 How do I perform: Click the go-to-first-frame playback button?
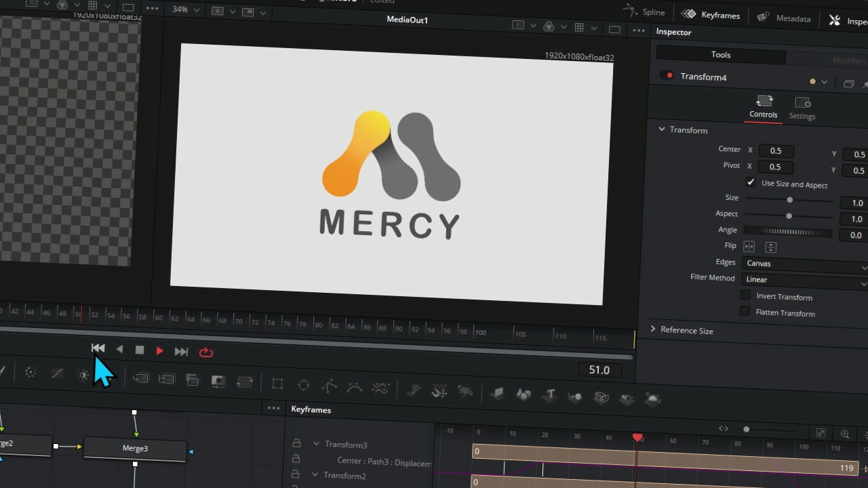[x=98, y=348]
